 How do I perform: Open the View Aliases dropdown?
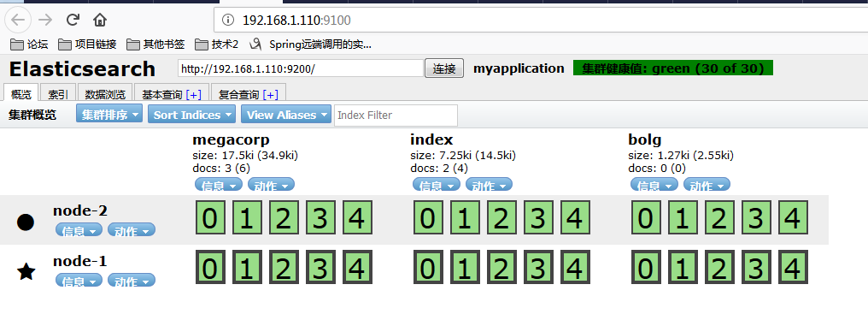tap(286, 115)
